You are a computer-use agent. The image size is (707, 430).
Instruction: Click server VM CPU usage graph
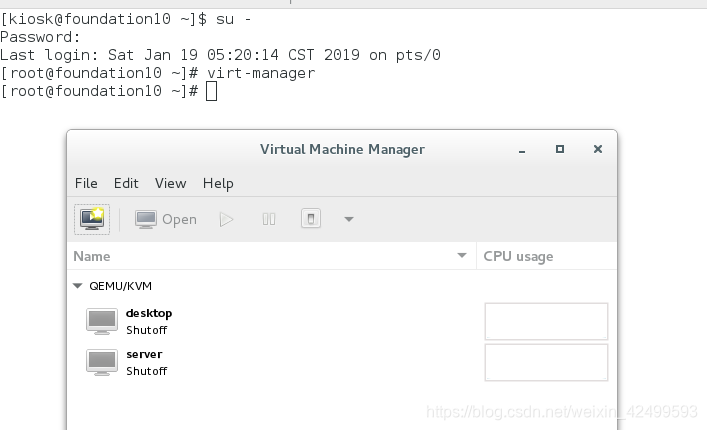click(546, 362)
